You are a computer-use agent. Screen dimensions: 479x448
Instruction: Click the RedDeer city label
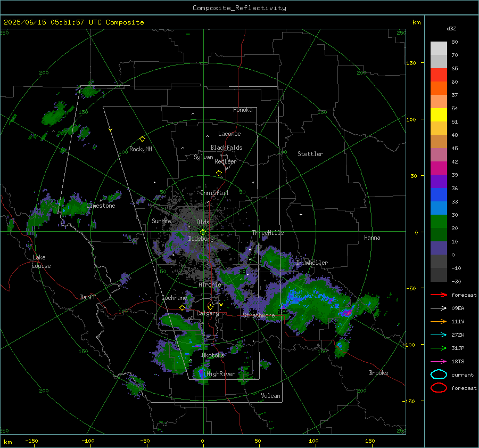[x=226, y=161]
